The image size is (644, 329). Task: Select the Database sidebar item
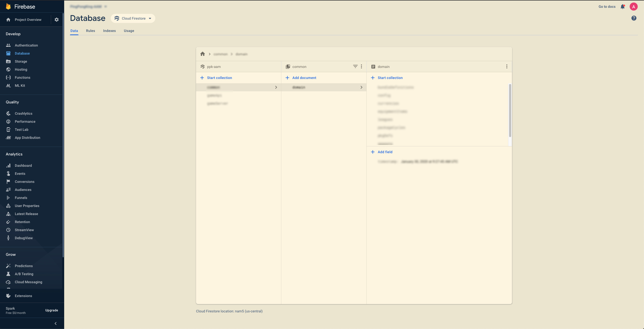point(22,53)
